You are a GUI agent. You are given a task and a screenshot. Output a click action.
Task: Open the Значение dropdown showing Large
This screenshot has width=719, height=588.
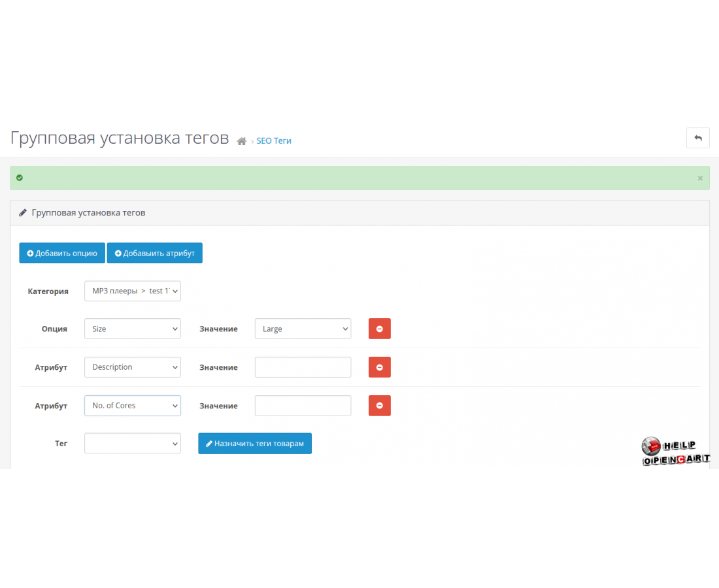coord(303,329)
